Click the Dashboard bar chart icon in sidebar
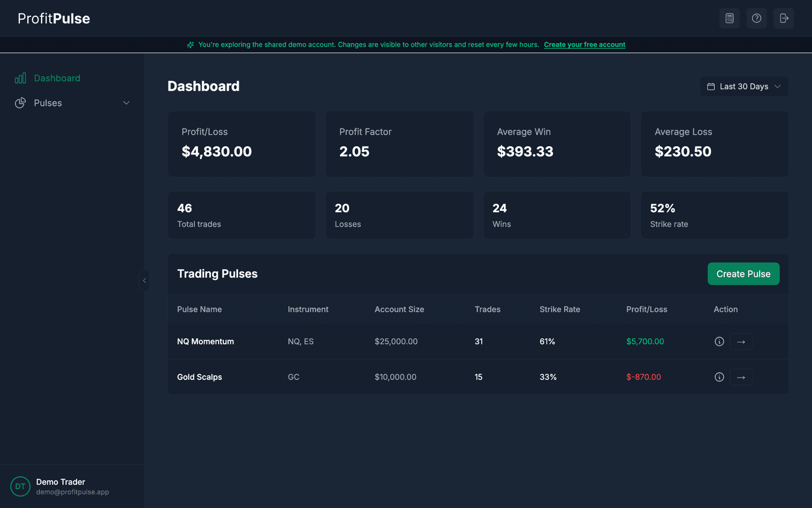This screenshot has height=508, width=812. pyautogui.click(x=20, y=78)
